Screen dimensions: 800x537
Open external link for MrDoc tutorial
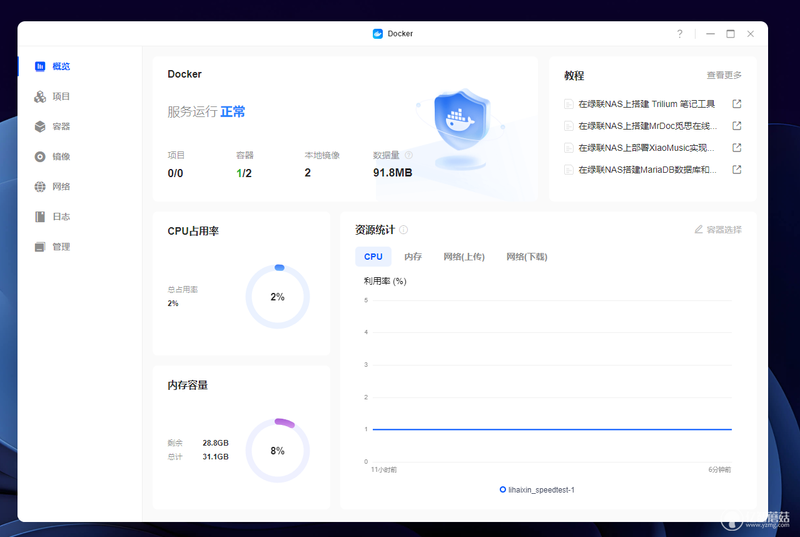point(737,125)
